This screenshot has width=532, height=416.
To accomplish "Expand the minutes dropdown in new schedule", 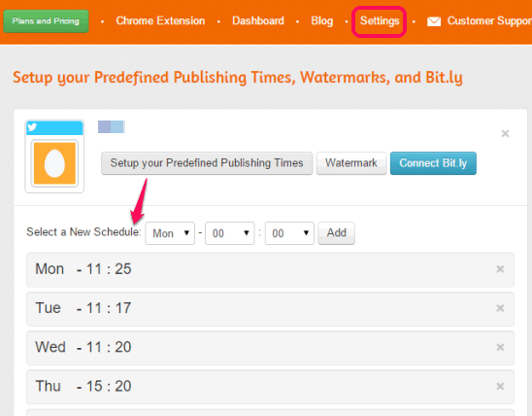I will pyautogui.click(x=289, y=233).
